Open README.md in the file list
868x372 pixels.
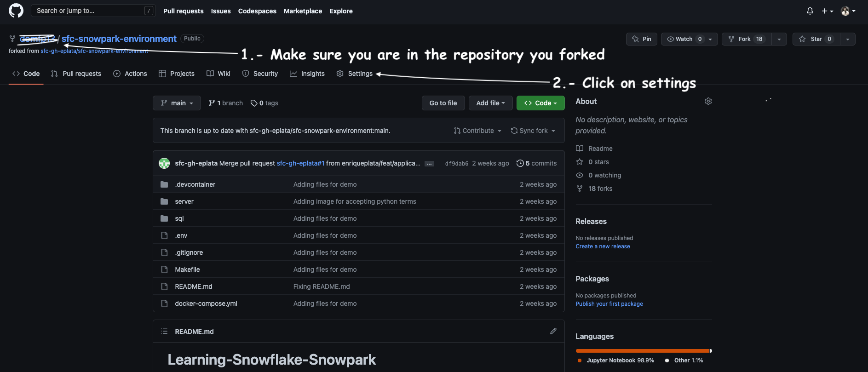click(x=194, y=286)
